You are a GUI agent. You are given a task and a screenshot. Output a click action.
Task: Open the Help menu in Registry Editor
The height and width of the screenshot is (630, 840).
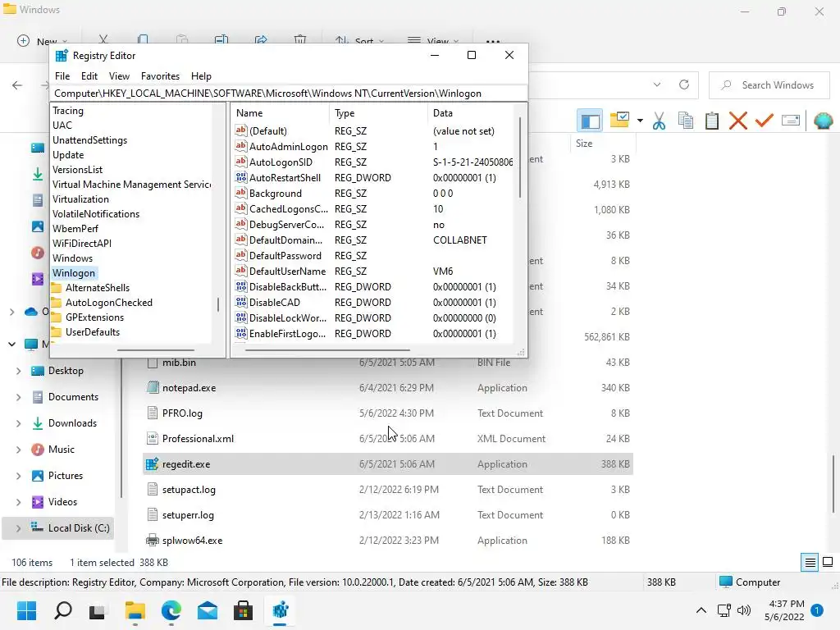point(202,76)
